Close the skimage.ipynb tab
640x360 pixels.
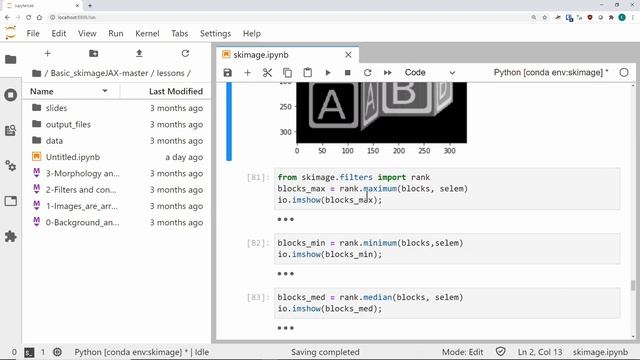348,55
